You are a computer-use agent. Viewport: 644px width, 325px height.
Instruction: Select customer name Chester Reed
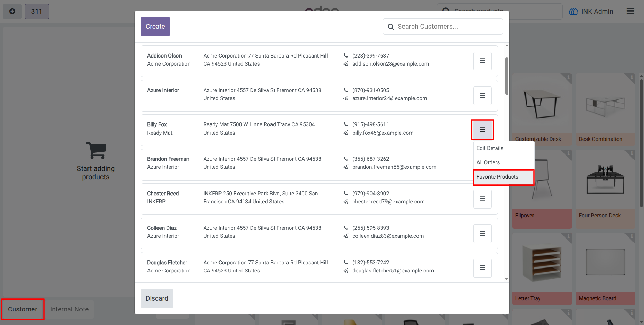163,194
